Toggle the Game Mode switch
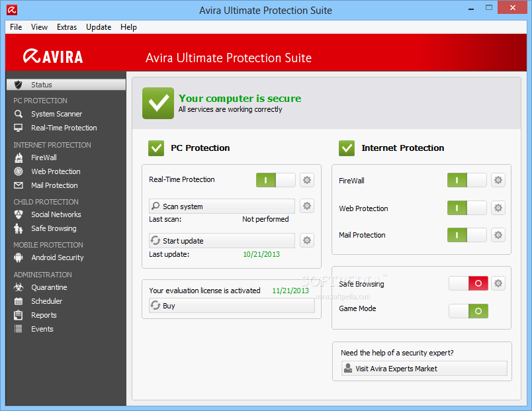 pos(468,311)
